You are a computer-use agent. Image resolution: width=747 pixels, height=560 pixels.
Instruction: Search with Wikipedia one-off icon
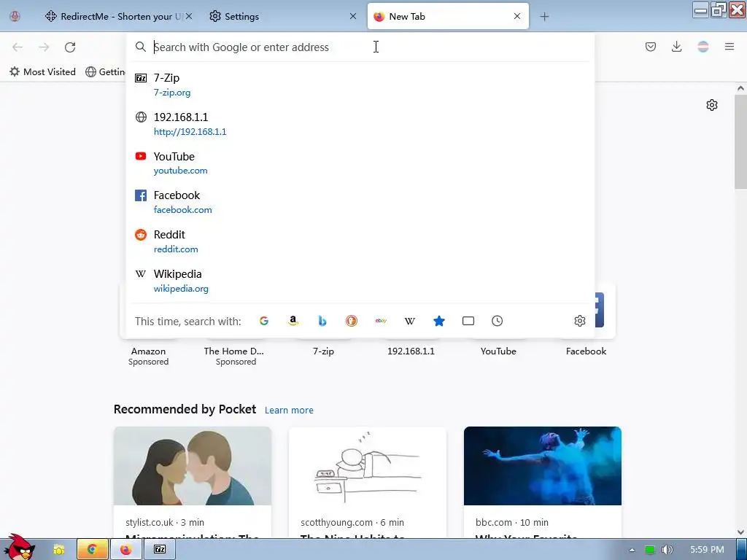pos(410,321)
